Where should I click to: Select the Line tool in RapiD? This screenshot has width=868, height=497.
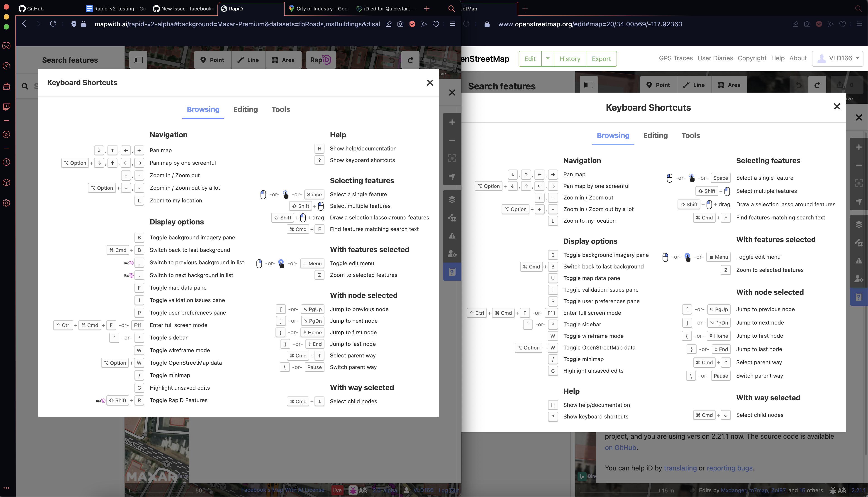248,60
